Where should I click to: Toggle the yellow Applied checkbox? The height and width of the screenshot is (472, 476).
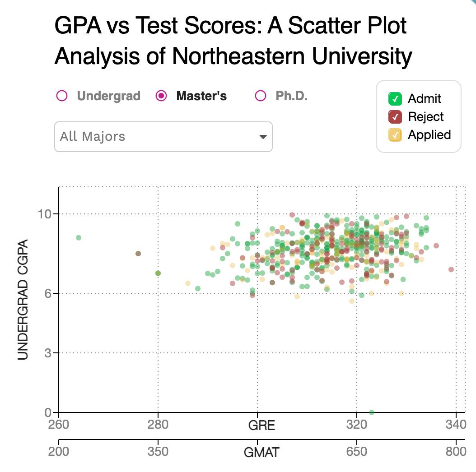(x=395, y=135)
